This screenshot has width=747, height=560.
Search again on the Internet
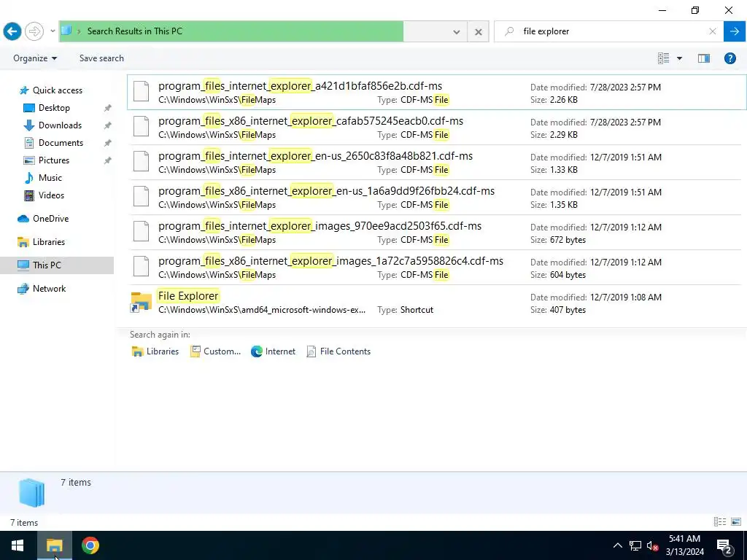coord(274,351)
